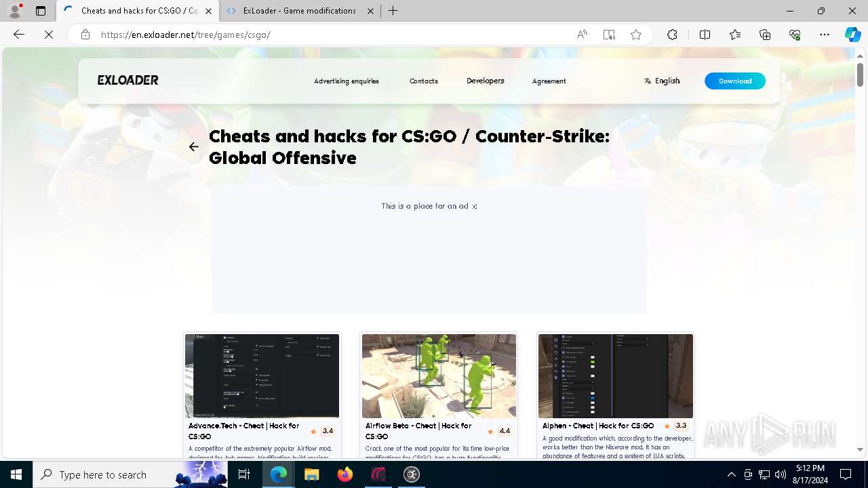Open the Advertising enquiries page
The height and width of the screenshot is (488, 868).
click(347, 81)
